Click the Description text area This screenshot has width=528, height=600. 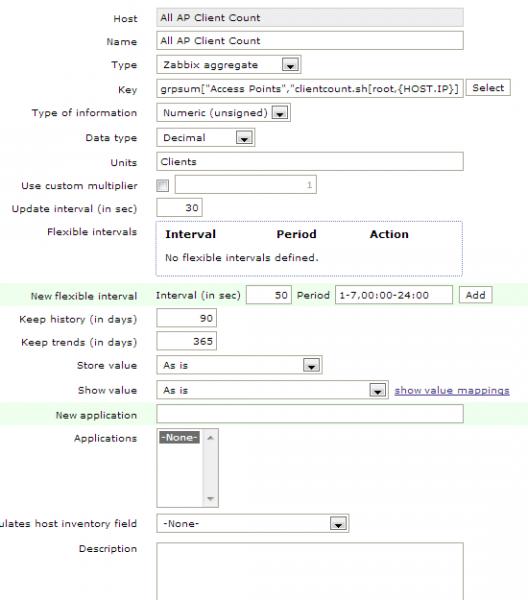310,571
